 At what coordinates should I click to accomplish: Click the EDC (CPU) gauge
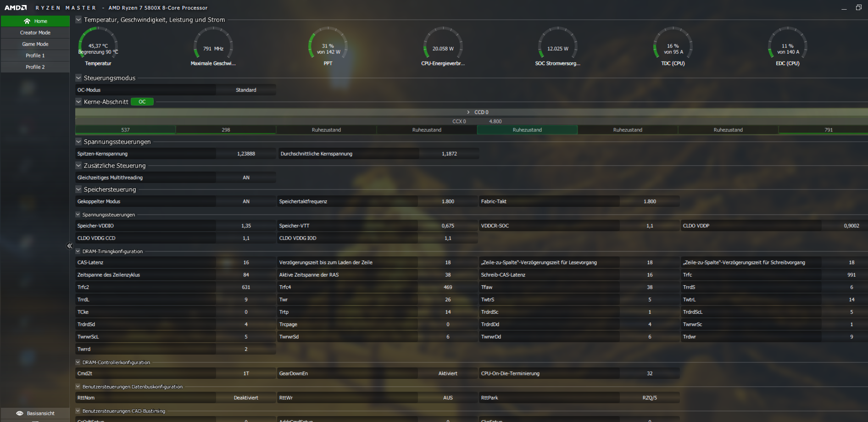[x=787, y=46]
